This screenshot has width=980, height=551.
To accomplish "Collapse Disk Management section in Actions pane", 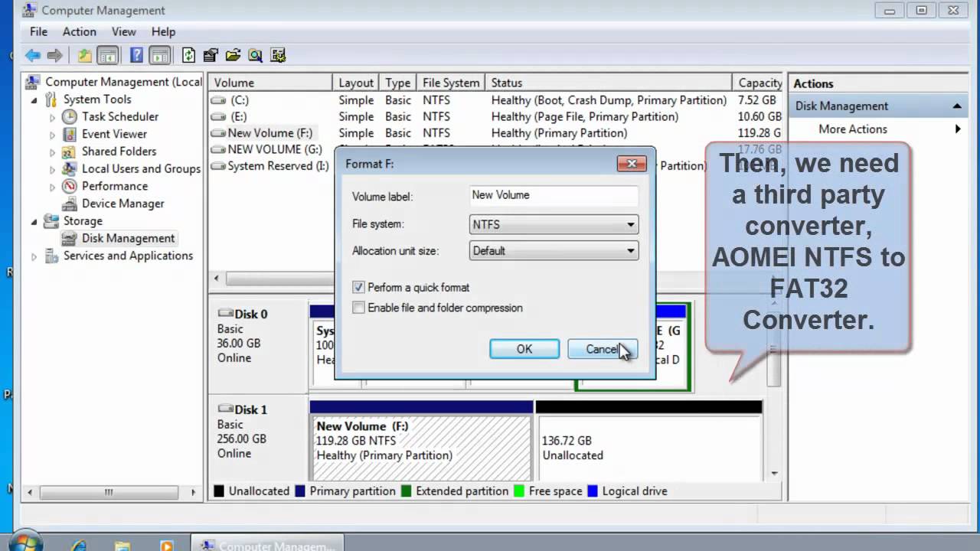I will pyautogui.click(x=957, y=106).
